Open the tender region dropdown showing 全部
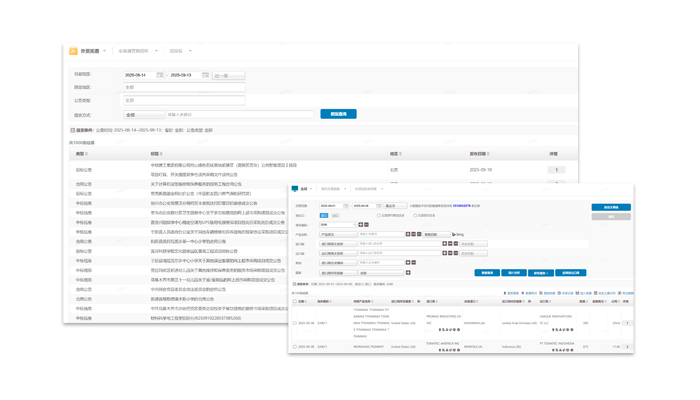Screen dimensions: 700x400 [x=183, y=88]
